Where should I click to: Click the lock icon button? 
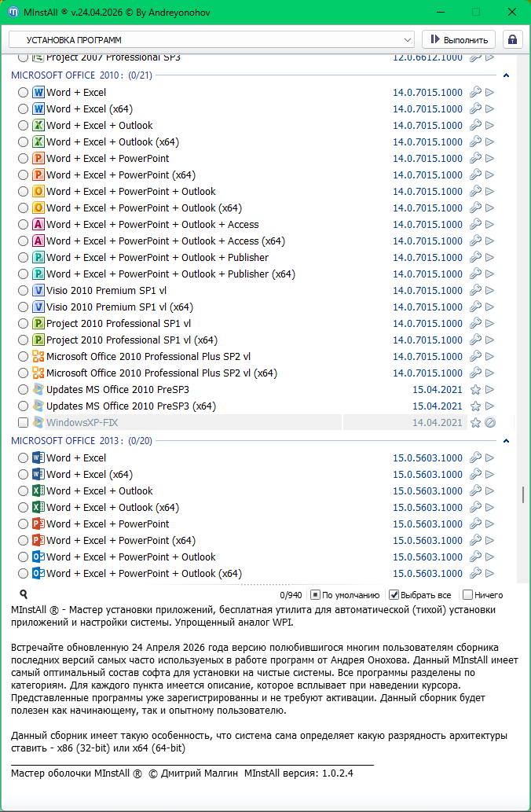(x=513, y=39)
